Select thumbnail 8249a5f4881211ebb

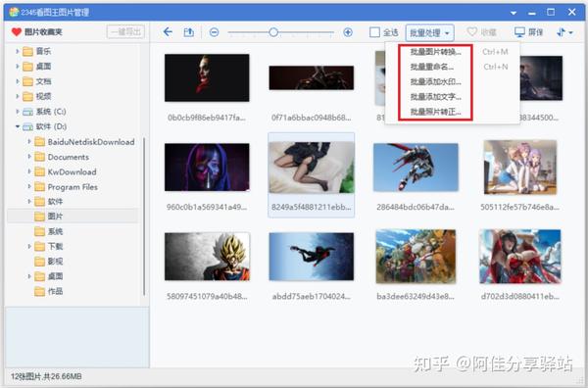click(x=312, y=168)
